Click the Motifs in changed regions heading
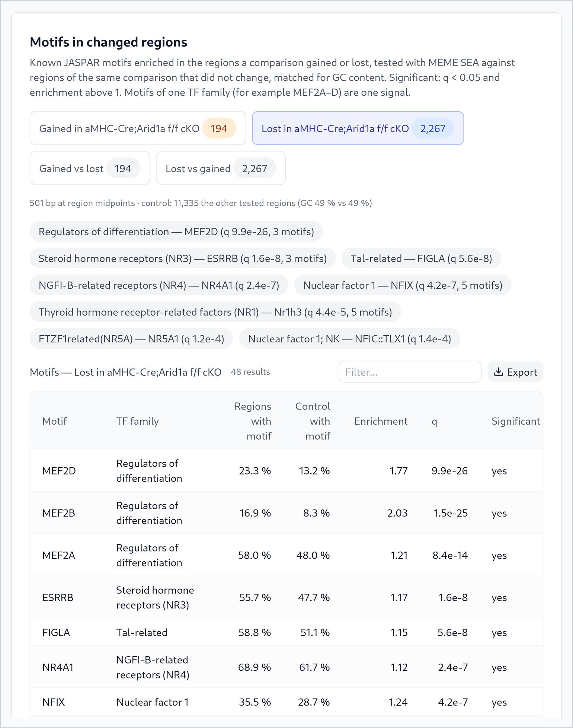This screenshot has height=728, width=573. [x=108, y=42]
